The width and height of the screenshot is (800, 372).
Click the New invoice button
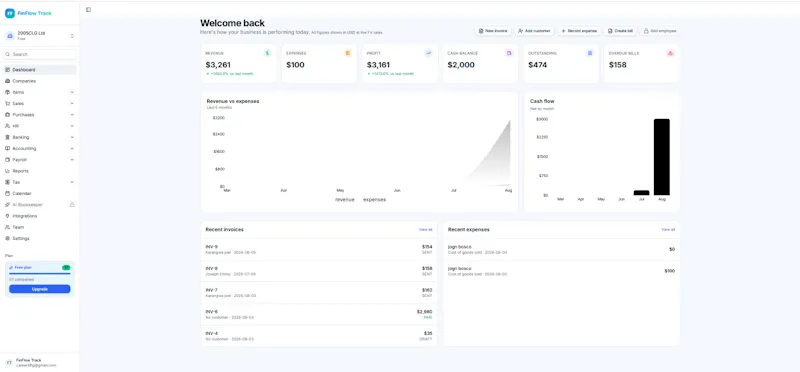(493, 31)
